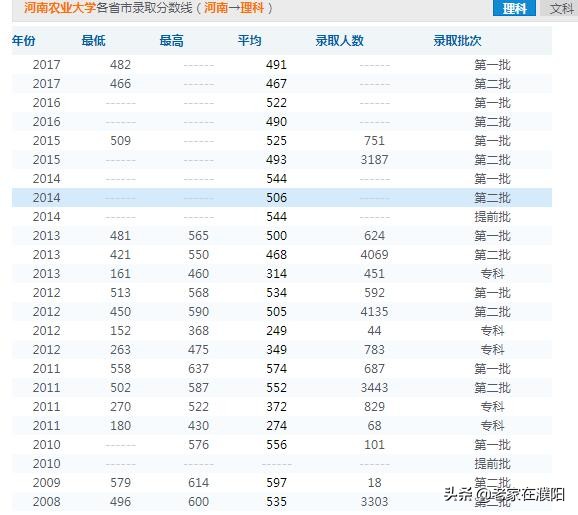
Task: Select the lowest score 180 cell
Action: (x=121, y=425)
